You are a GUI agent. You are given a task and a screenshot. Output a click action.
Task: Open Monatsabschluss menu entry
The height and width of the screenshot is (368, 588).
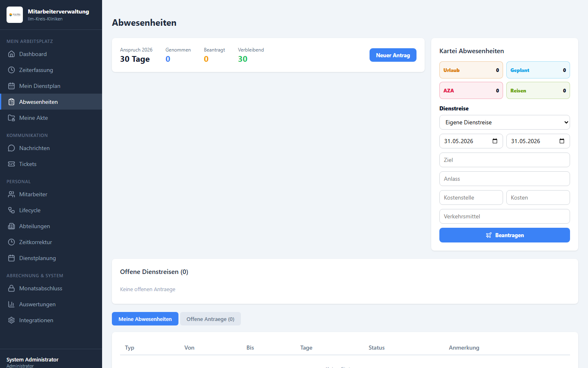[x=51, y=288]
